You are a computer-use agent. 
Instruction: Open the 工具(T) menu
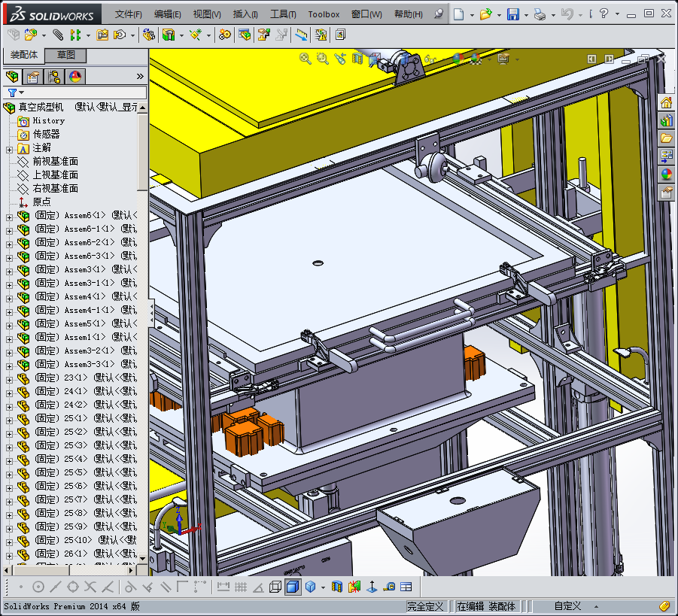[283, 14]
